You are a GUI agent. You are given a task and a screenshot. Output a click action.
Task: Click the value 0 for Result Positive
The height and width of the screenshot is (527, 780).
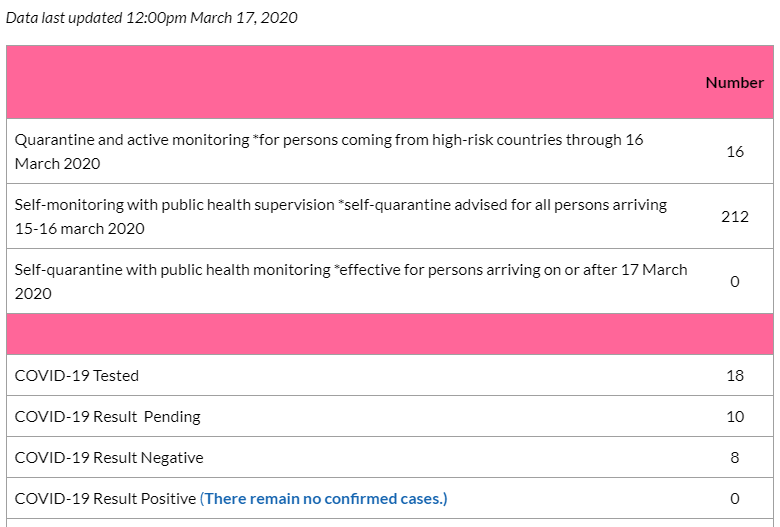pos(735,499)
